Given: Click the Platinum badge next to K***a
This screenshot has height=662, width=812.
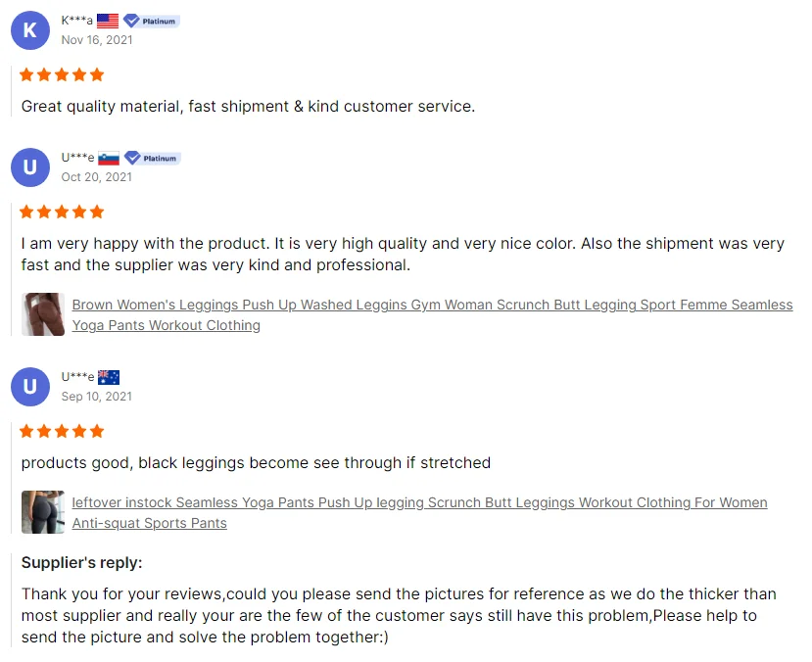Looking at the screenshot, I should (151, 21).
